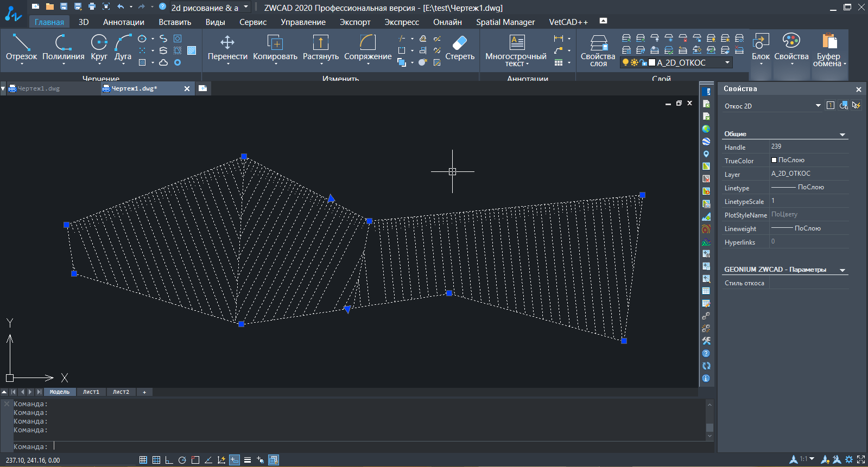Click the Save icon in quick toolbar
The height and width of the screenshot is (467, 868).
click(x=64, y=7)
